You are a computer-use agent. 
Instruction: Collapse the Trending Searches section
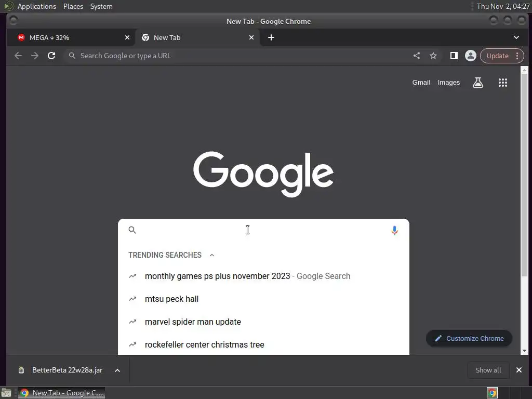212,255
